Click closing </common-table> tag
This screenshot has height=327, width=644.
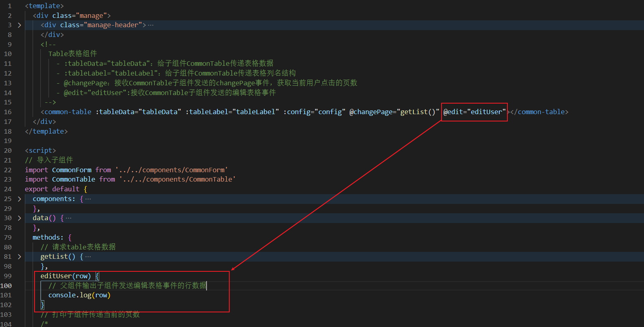pyautogui.click(x=539, y=112)
